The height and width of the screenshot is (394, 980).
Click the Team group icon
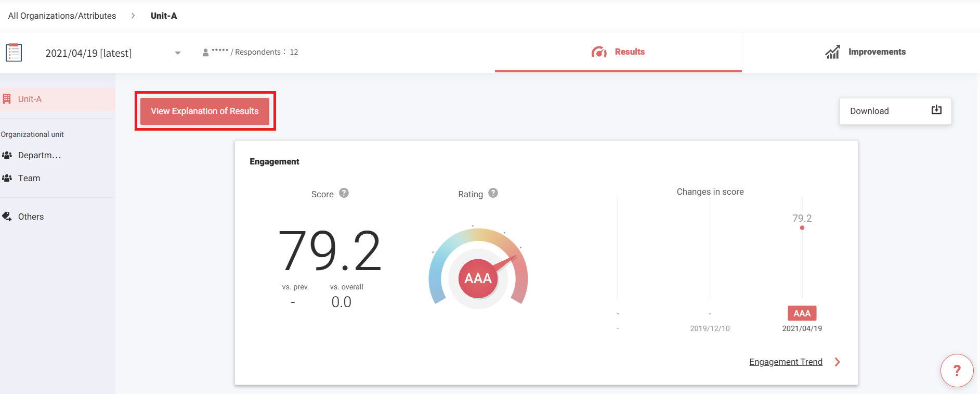click(x=7, y=178)
